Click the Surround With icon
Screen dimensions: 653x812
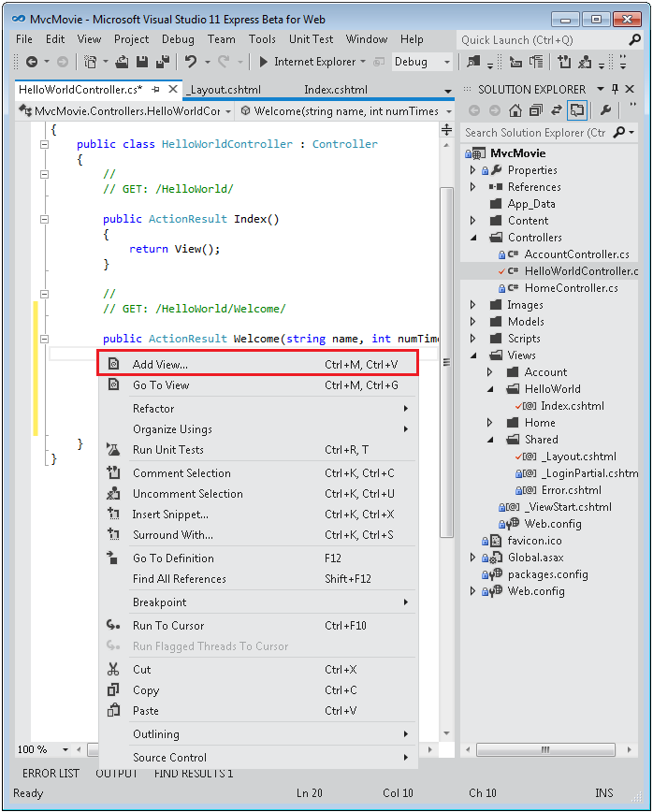(113, 534)
